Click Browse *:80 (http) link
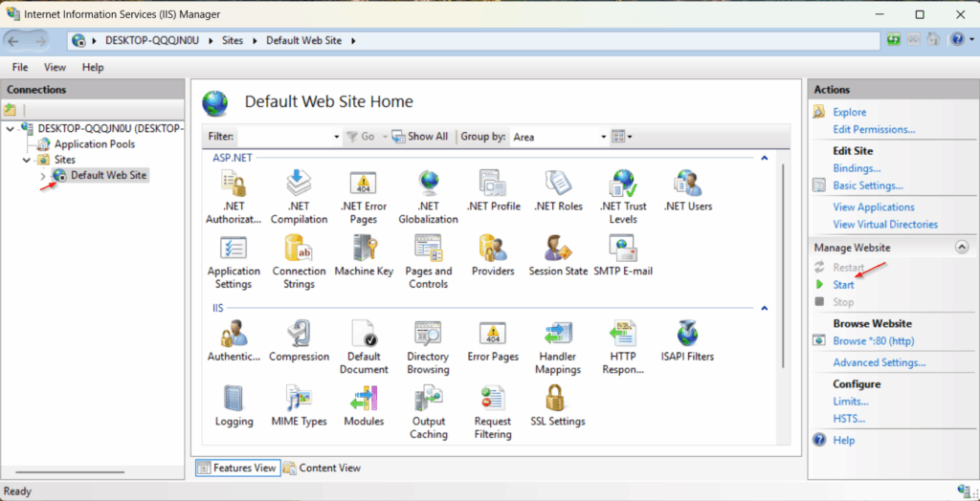Image resolution: width=980 pixels, height=501 pixels. click(x=874, y=341)
